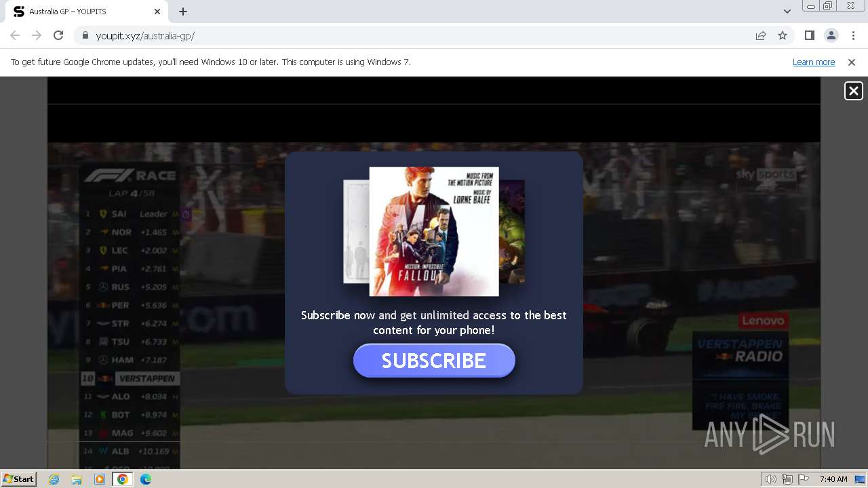Open the Action Center flag icon

point(804,479)
